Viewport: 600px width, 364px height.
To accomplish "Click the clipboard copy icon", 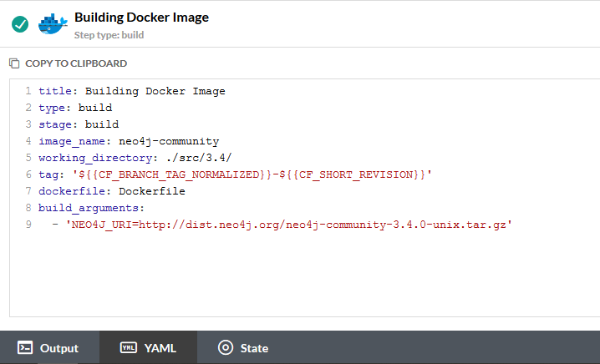I will coord(14,63).
